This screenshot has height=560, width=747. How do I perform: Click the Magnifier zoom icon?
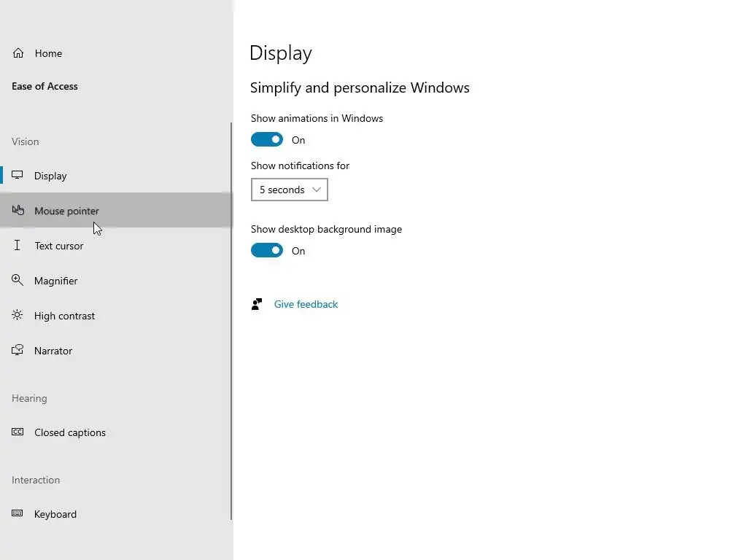tap(18, 280)
